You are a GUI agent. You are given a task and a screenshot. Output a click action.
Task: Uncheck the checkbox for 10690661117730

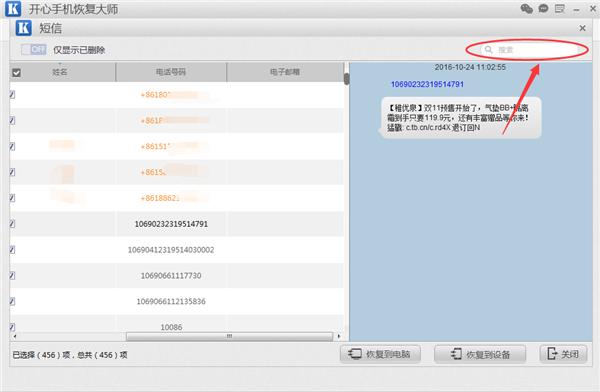[12, 275]
